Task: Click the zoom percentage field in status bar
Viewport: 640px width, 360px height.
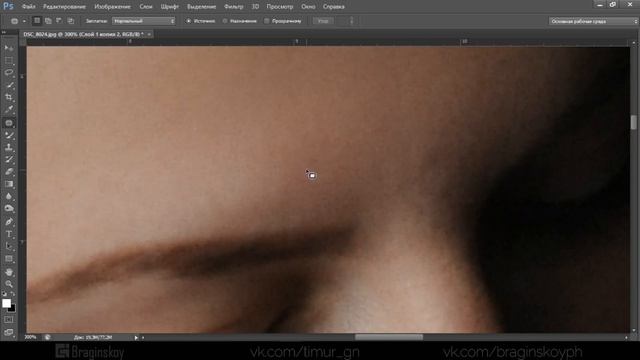Action: [31, 338]
